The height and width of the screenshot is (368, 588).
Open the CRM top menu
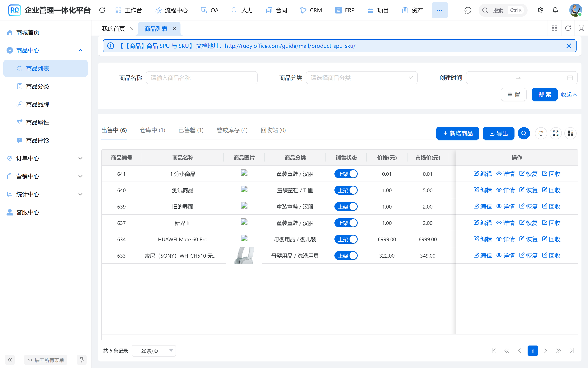[311, 10]
